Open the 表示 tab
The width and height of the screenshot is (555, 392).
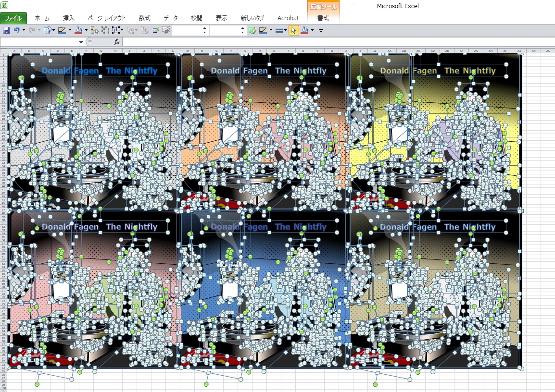[x=222, y=18]
